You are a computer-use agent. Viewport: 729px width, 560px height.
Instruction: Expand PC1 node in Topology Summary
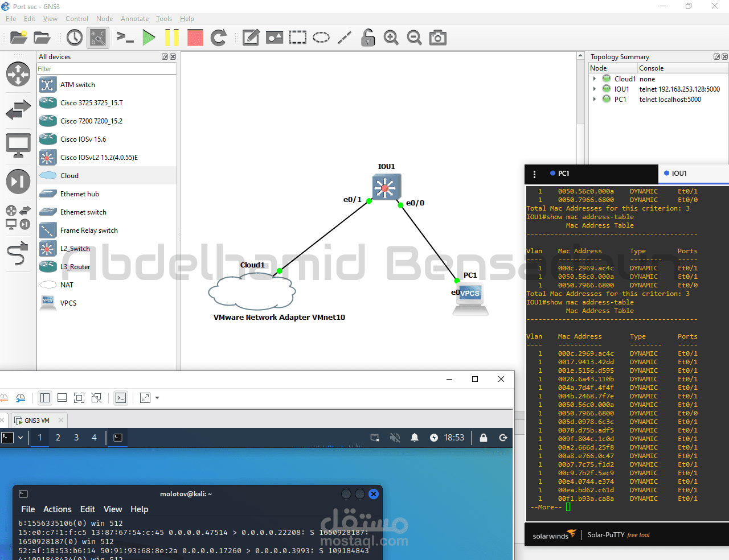(595, 99)
